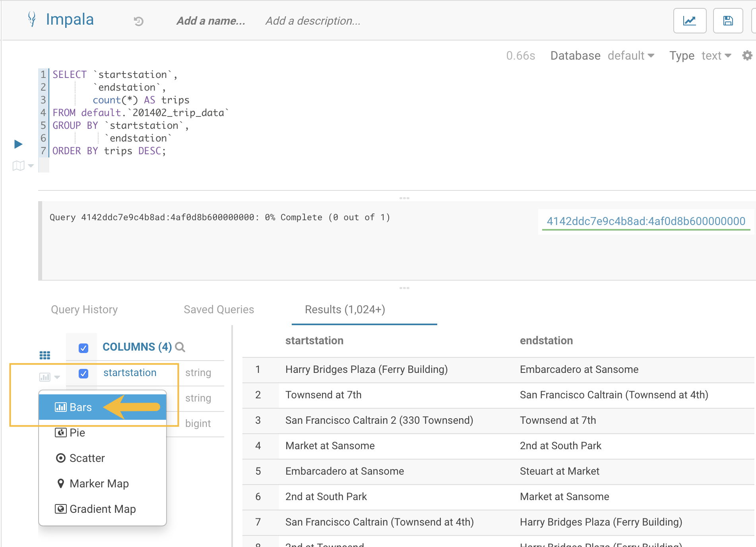
Task: Open the Database default dropdown
Action: tap(630, 56)
